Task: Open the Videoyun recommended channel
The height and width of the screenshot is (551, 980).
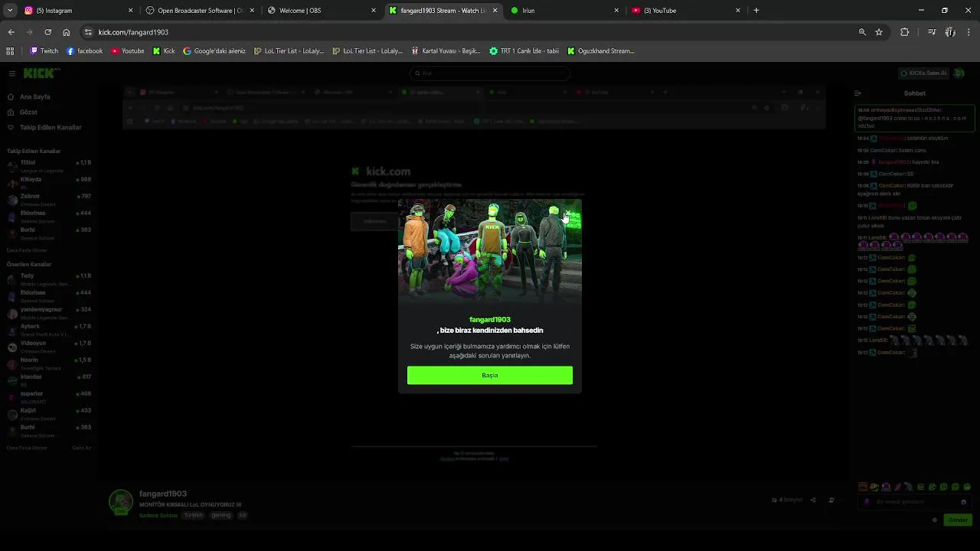Action: click(x=49, y=345)
